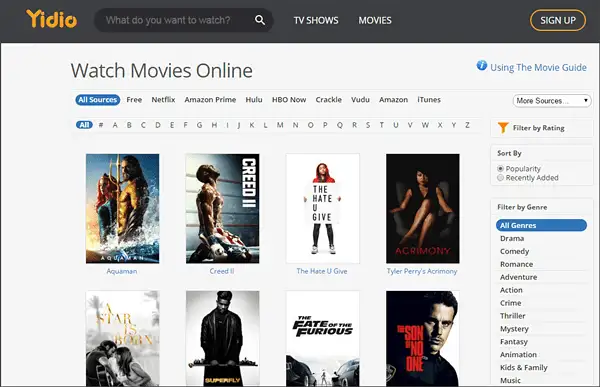Click the Filter by Rating label
600x387 pixels.
[x=538, y=128]
